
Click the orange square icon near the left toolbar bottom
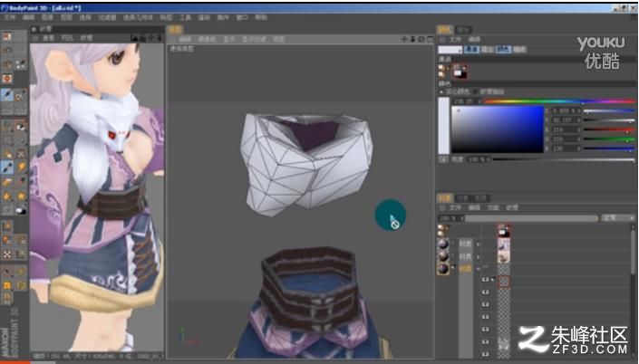click(x=7, y=285)
